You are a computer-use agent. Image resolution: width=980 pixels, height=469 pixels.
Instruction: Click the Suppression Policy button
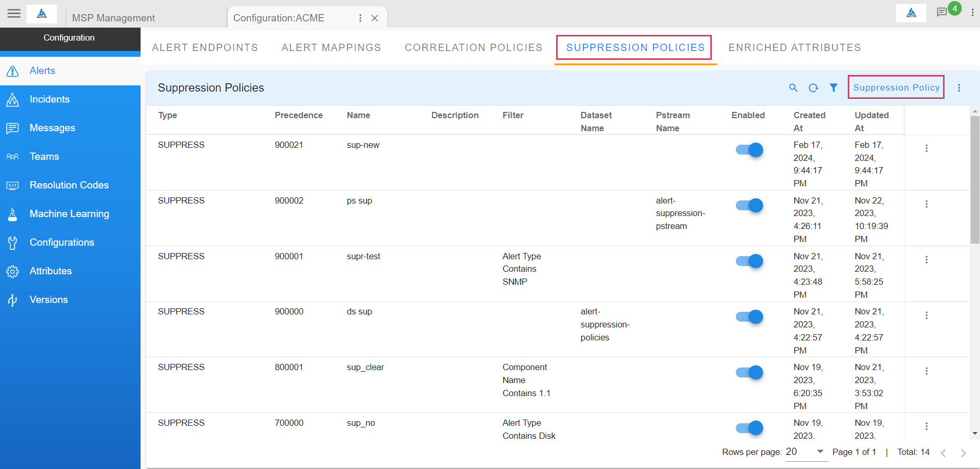click(x=896, y=87)
